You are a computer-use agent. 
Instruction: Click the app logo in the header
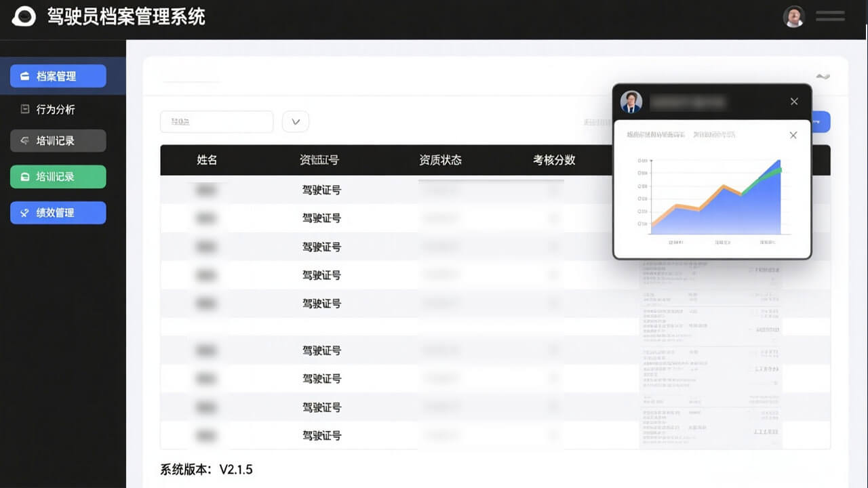pyautogui.click(x=24, y=16)
